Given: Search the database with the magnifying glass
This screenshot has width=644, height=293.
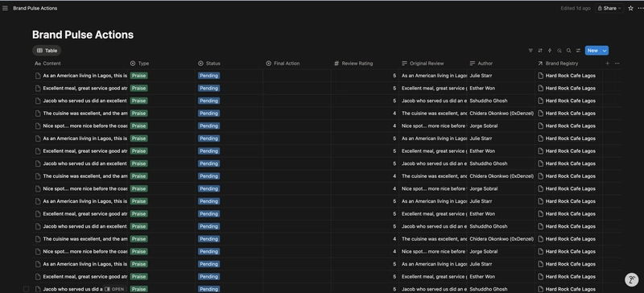Looking at the screenshot, I should coord(569,51).
